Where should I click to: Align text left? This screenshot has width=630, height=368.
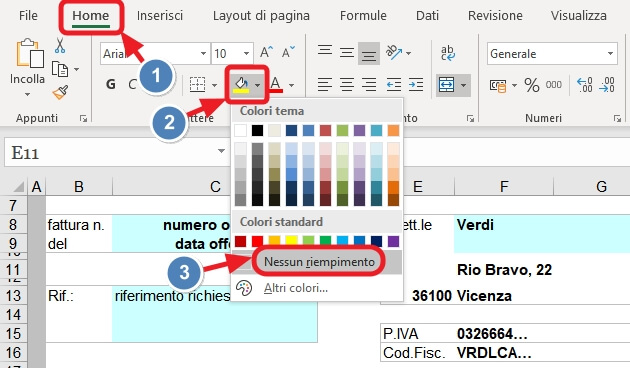pos(325,84)
